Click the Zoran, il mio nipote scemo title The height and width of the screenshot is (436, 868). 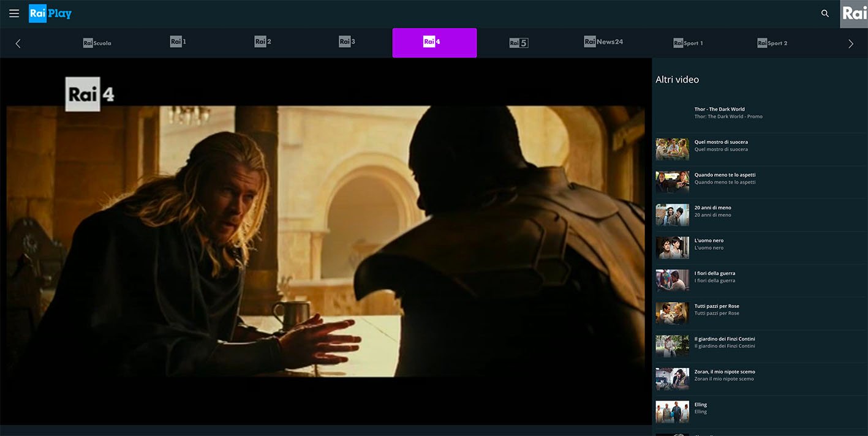point(725,372)
